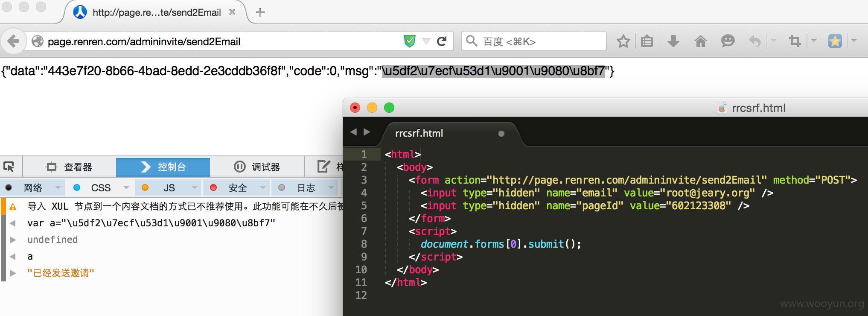Click the crop screenshot tool icon
Screen dimensions: 868x316
click(795, 41)
